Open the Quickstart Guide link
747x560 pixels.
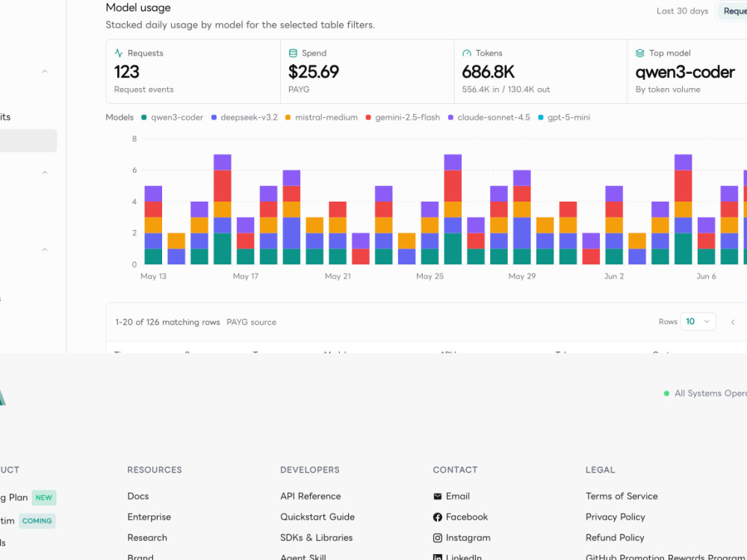click(x=317, y=517)
